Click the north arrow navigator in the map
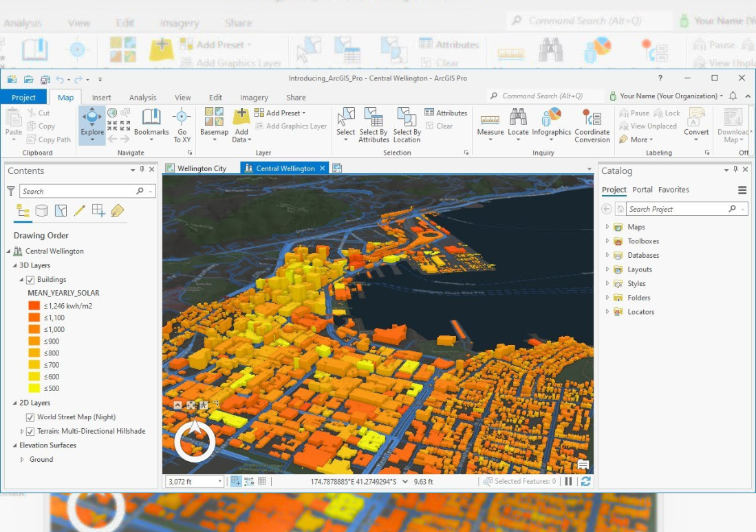 click(195, 441)
